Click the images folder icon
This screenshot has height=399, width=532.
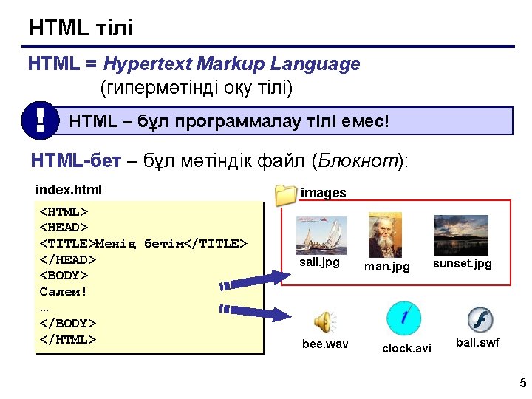point(285,195)
